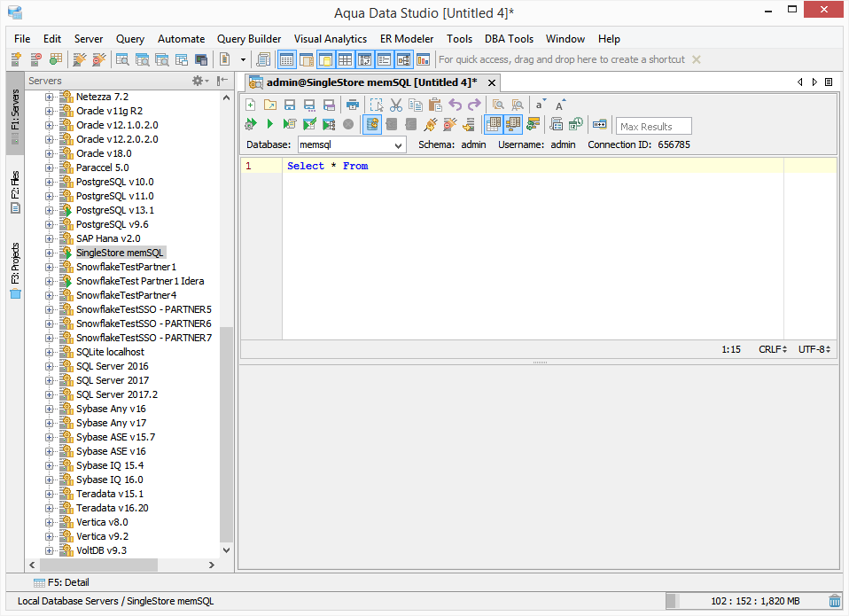Toggle the auto-commit database icon in editor toolbar
849x616 pixels.
pos(372,124)
